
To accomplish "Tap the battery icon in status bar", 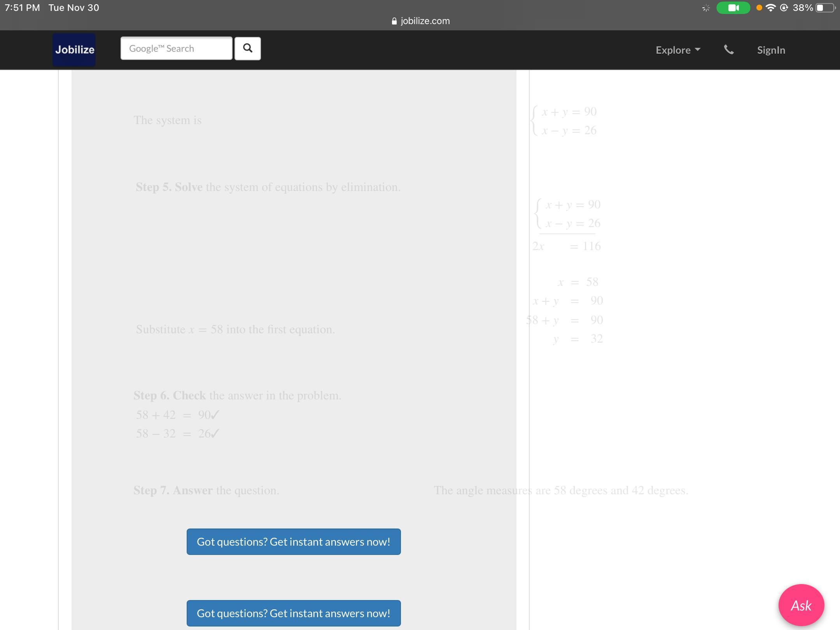I will click(x=825, y=8).
